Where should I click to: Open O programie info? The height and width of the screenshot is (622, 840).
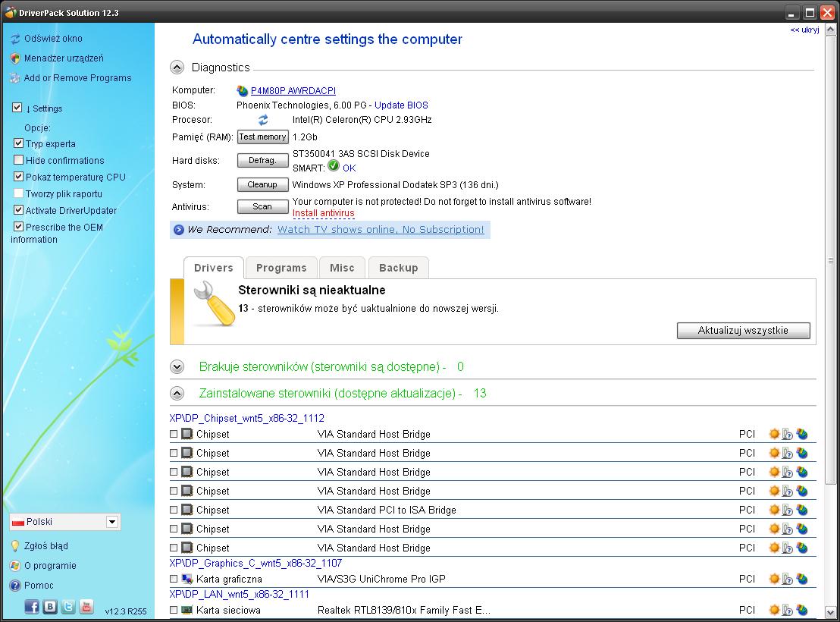pyautogui.click(x=50, y=566)
